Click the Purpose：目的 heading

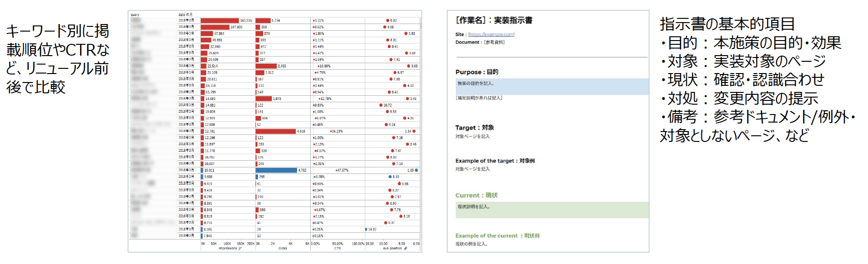[477, 72]
